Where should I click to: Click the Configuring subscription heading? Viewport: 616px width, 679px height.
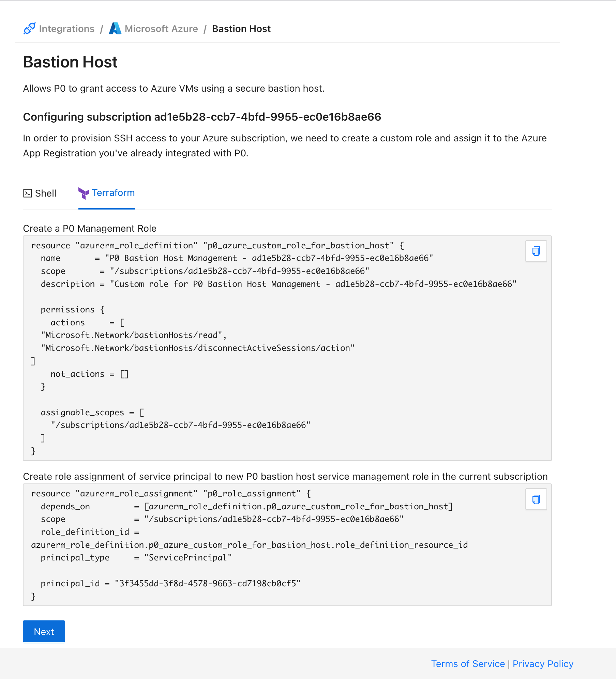(202, 117)
